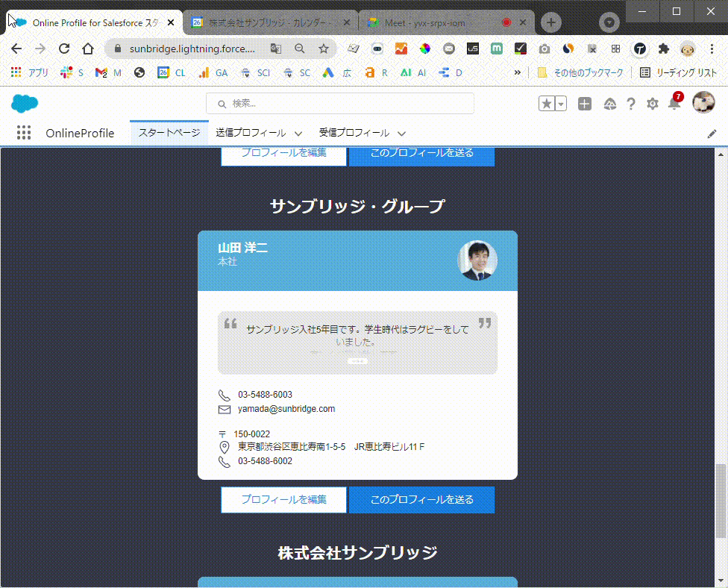Open Salesforce global actions plus menu
This screenshot has height=588, width=728.
(x=585, y=104)
